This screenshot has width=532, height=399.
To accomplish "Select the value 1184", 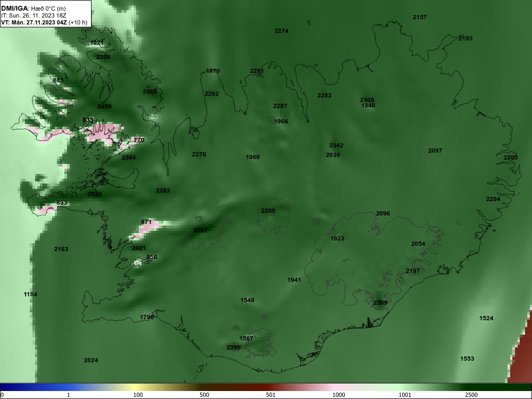I will (x=30, y=294).
